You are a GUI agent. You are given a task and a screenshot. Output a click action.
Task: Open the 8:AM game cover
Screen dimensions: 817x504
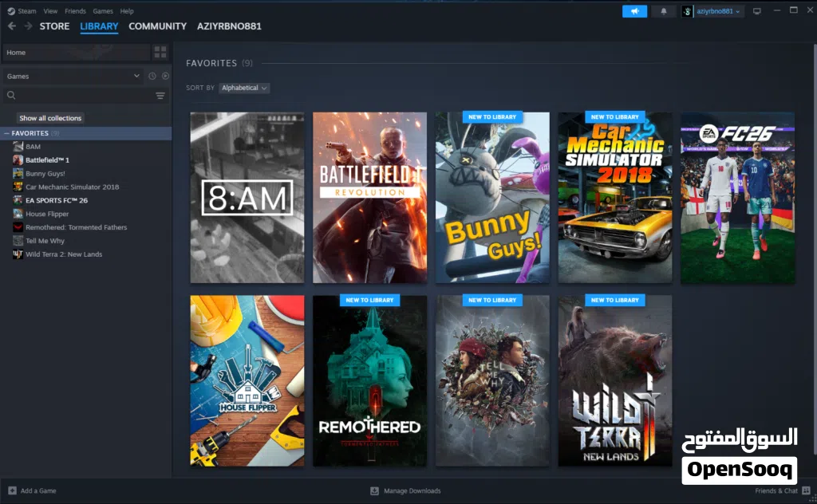pyautogui.click(x=247, y=198)
